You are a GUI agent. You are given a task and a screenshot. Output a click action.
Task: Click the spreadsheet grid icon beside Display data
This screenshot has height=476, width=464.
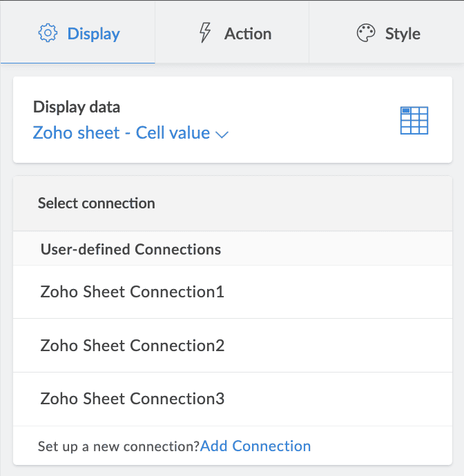point(414,120)
